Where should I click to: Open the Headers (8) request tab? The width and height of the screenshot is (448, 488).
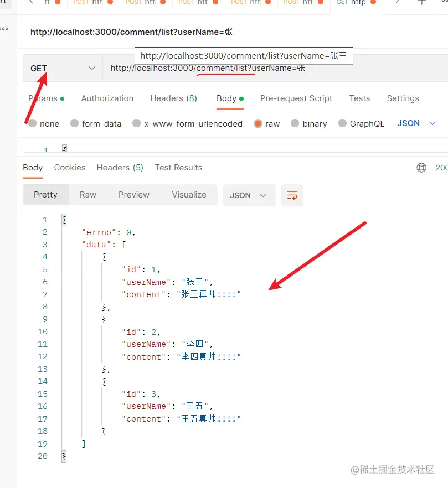click(x=173, y=98)
